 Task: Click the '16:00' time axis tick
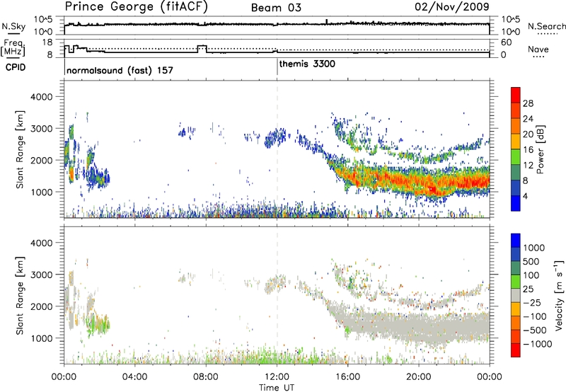347,377
